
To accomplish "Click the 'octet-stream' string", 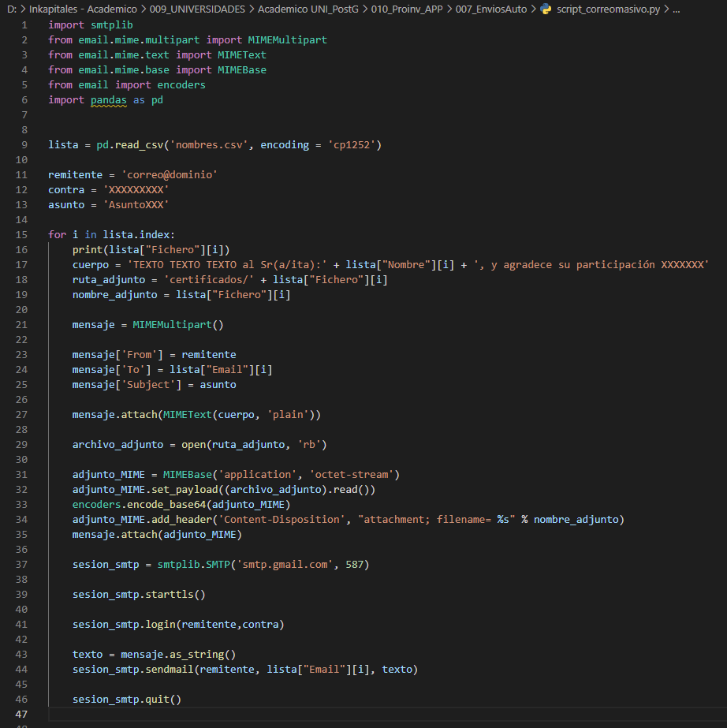I will (x=352, y=475).
